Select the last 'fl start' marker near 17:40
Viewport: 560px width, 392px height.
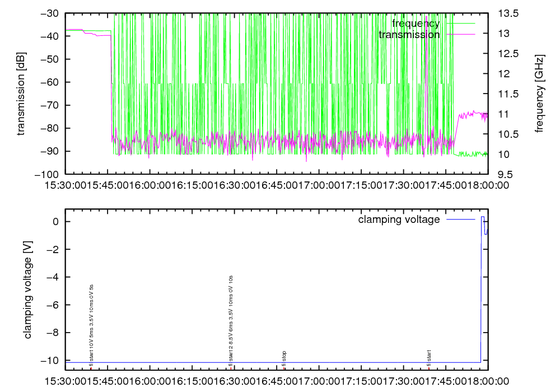[428, 358]
